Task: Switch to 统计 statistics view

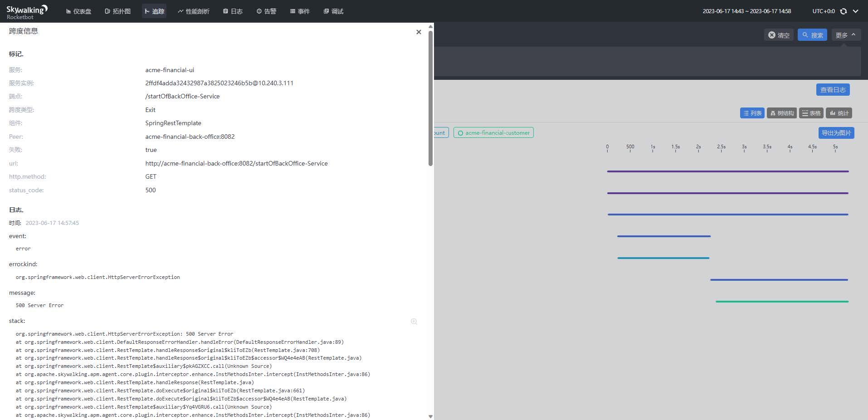Action: [839, 113]
